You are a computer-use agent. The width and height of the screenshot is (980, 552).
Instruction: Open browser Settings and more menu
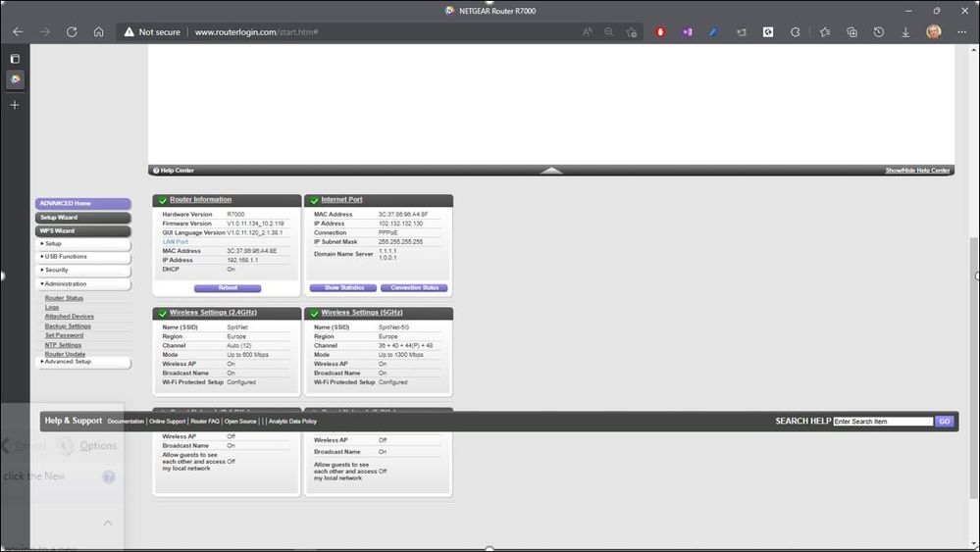click(x=961, y=31)
